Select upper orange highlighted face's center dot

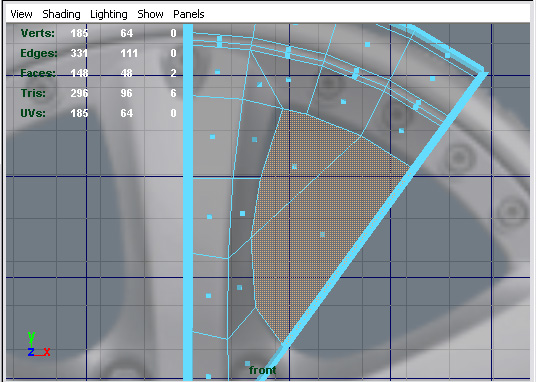coord(294,167)
